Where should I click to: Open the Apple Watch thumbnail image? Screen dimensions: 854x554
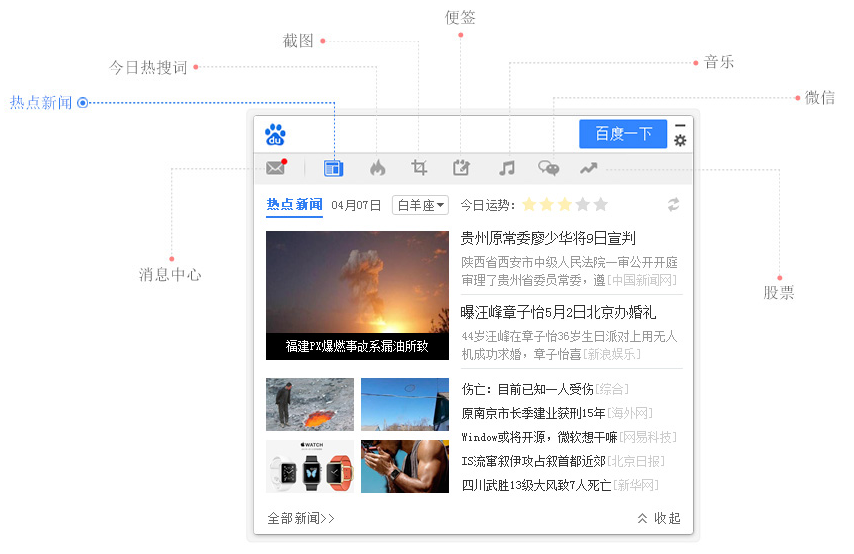(310, 467)
